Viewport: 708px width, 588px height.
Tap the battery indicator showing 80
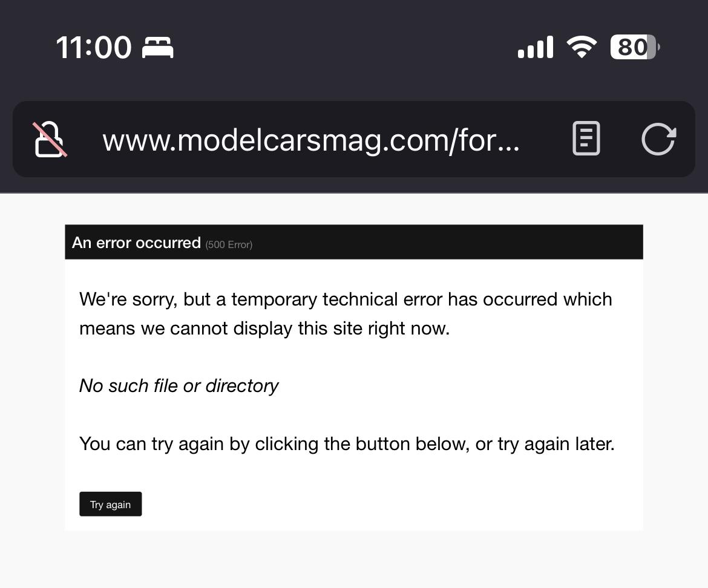635,47
